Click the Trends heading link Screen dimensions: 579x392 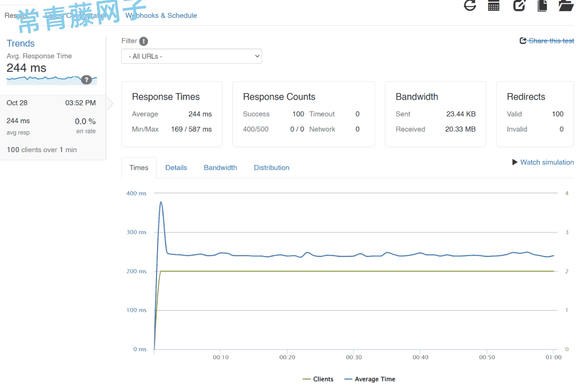[20, 44]
